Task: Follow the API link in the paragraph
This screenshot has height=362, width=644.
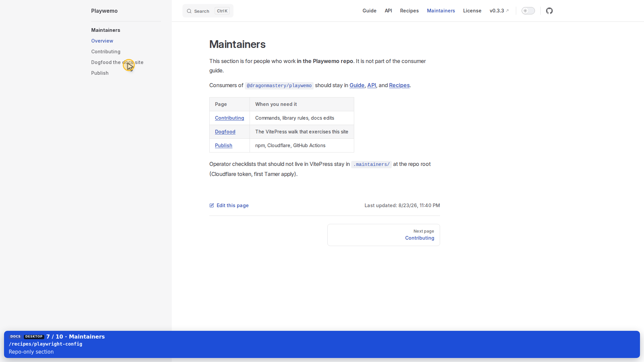Action: coord(372,85)
